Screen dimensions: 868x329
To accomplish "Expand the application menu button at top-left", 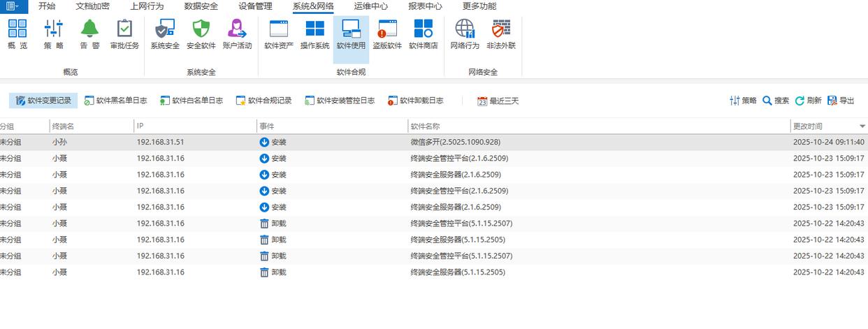I will [13, 6].
